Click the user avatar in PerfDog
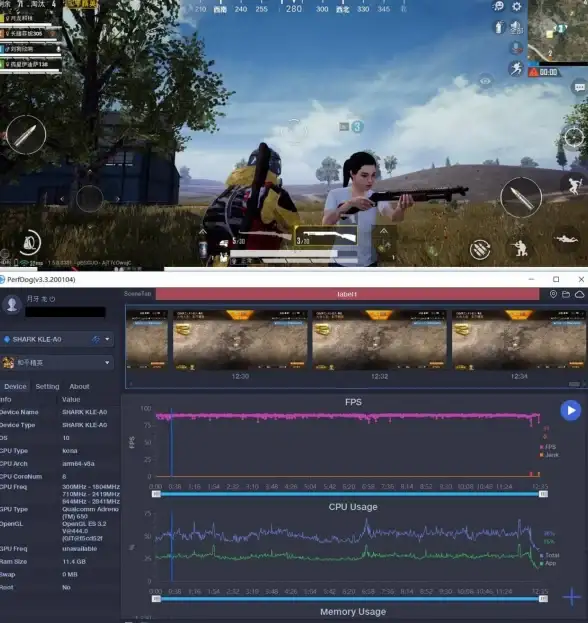Viewport: 588px width, 623px height. pos(12,305)
